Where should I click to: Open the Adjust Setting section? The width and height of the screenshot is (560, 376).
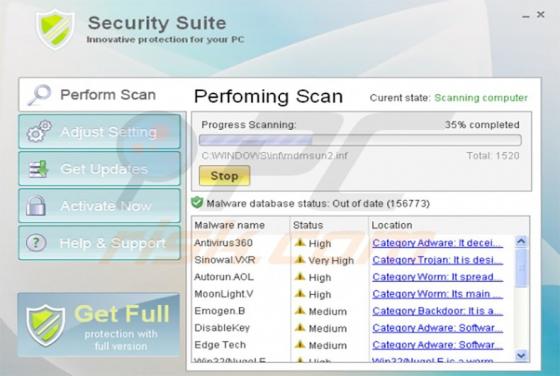100,131
